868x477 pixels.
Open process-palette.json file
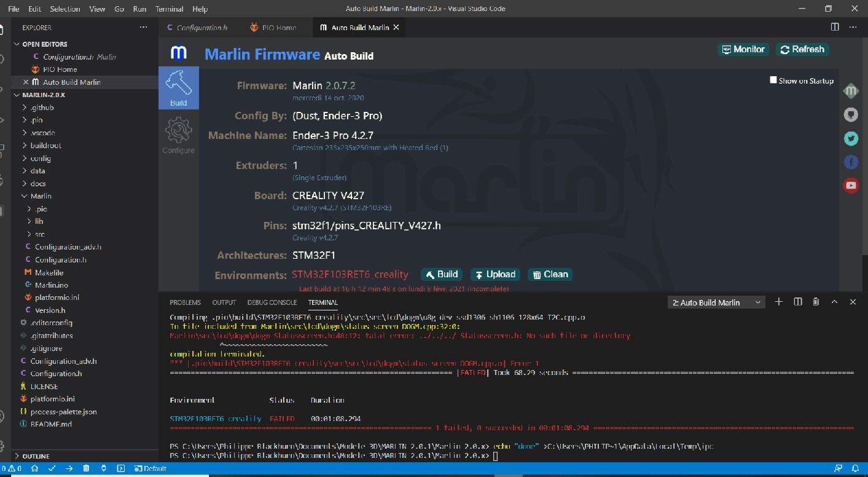coord(63,412)
